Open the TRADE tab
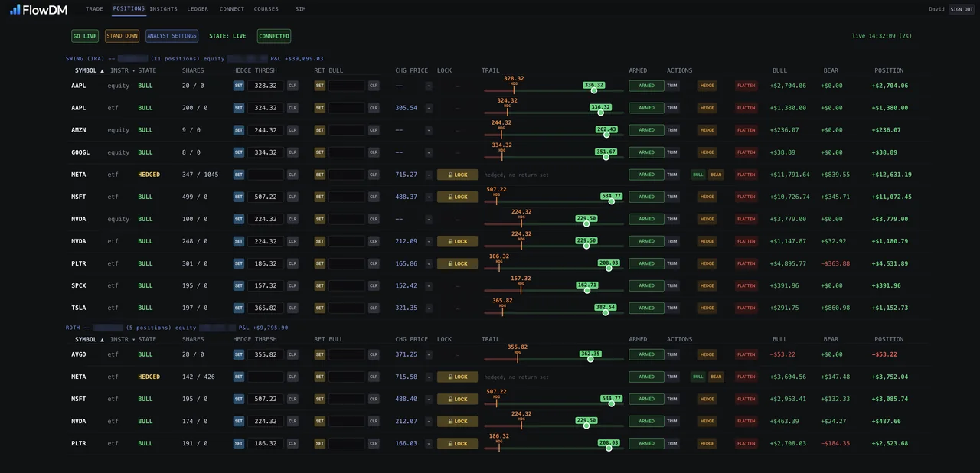 click(94, 9)
